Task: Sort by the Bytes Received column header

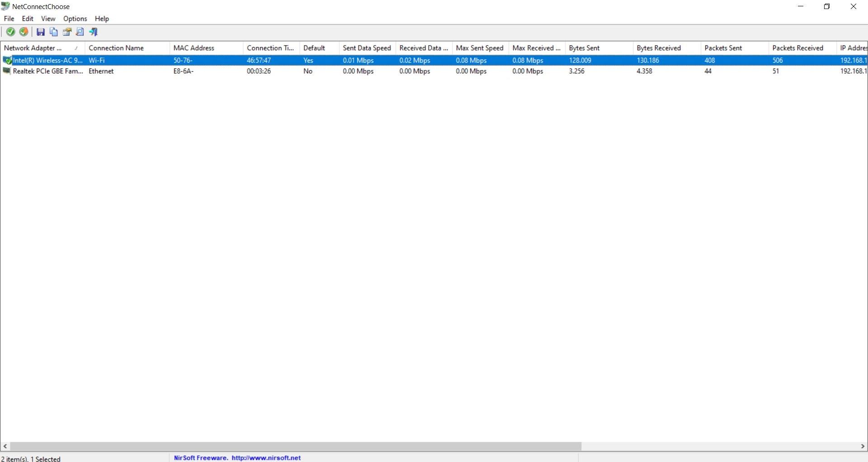Action: 667,48
